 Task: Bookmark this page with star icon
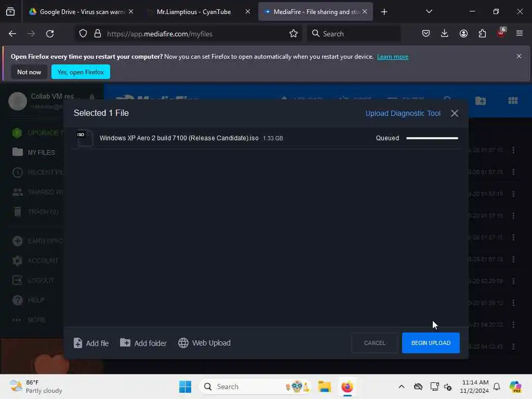[294, 34]
